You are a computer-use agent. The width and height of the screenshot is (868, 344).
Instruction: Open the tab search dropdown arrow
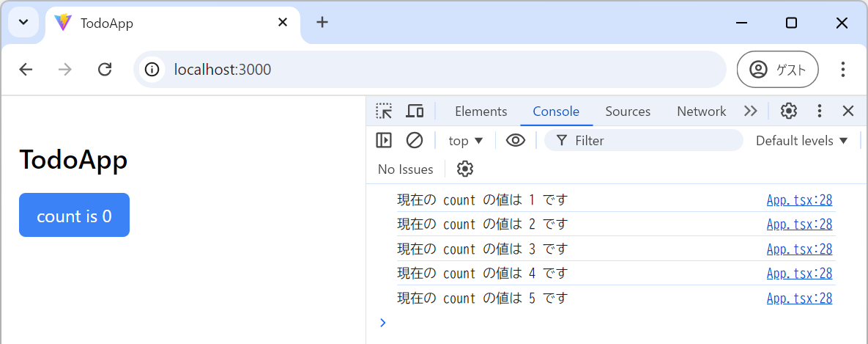23,22
